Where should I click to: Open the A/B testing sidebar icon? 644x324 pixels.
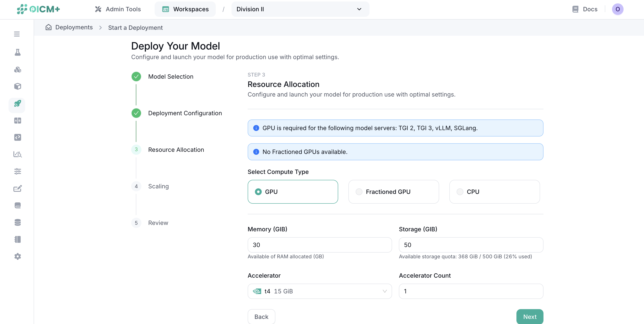pyautogui.click(x=17, y=121)
